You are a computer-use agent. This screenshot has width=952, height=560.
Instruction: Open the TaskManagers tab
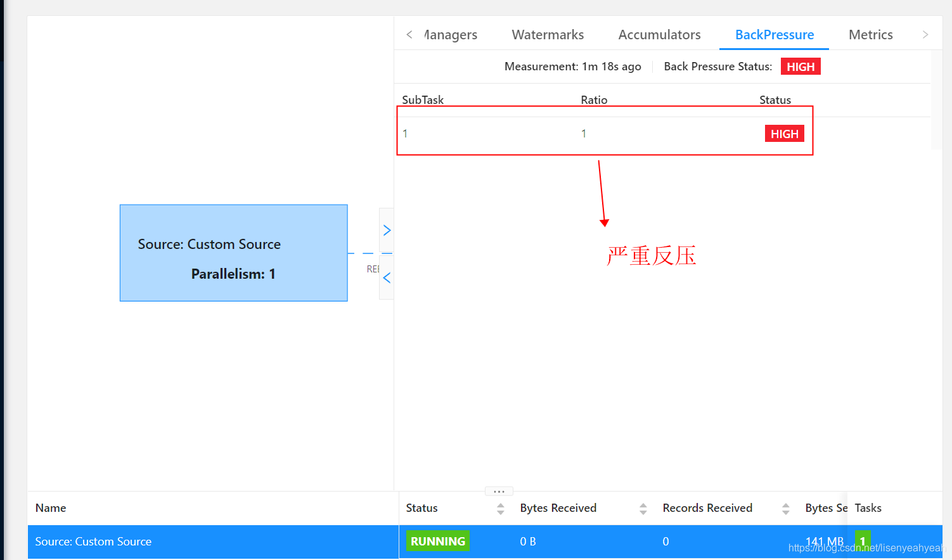451,35
